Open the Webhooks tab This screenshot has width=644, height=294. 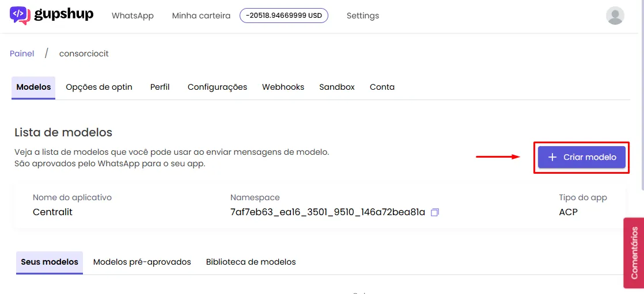pos(283,87)
